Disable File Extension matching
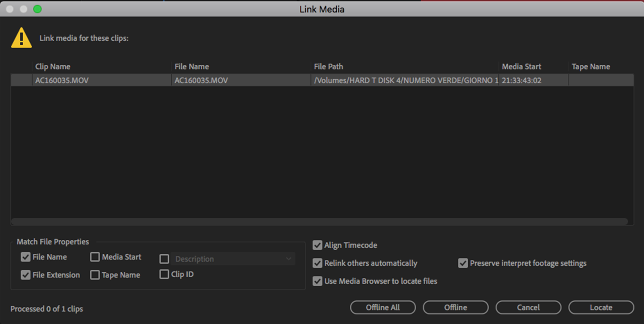Viewport: 644px width, 324px height. click(25, 275)
